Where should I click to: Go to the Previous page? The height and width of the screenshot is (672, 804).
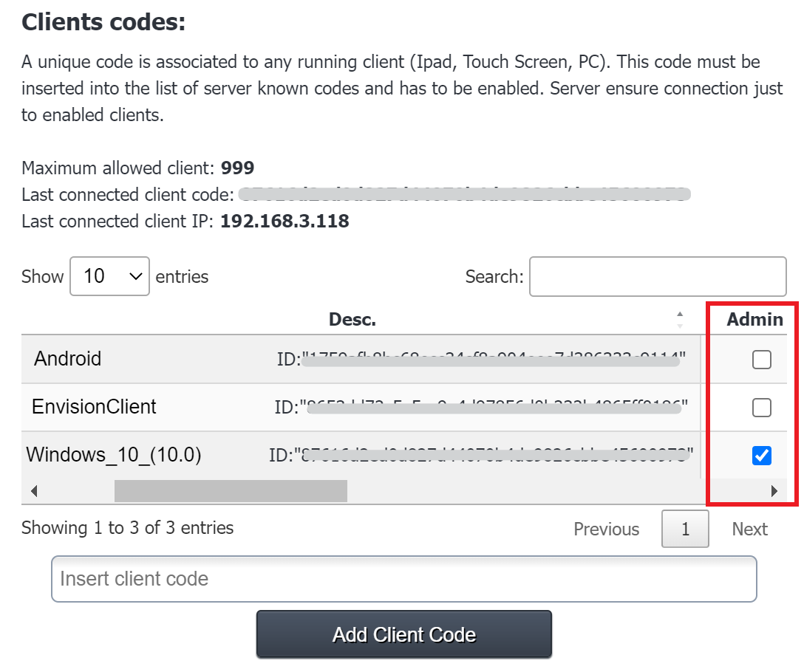(606, 529)
